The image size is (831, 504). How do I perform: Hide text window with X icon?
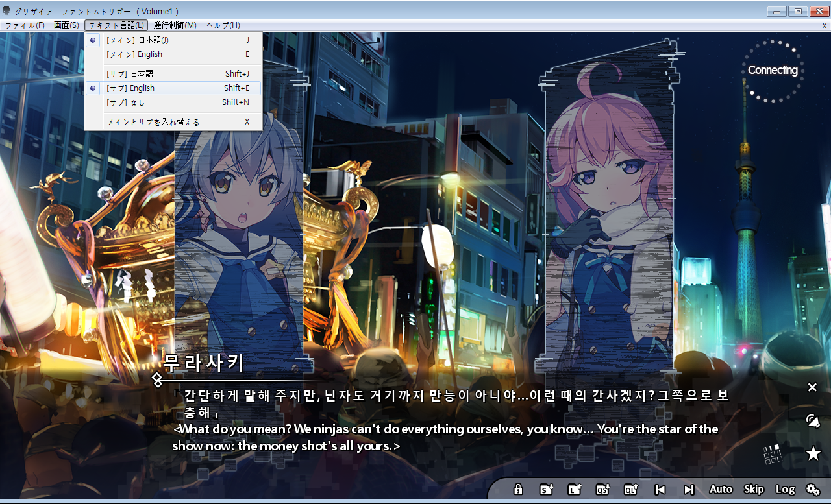coord(812,387)
